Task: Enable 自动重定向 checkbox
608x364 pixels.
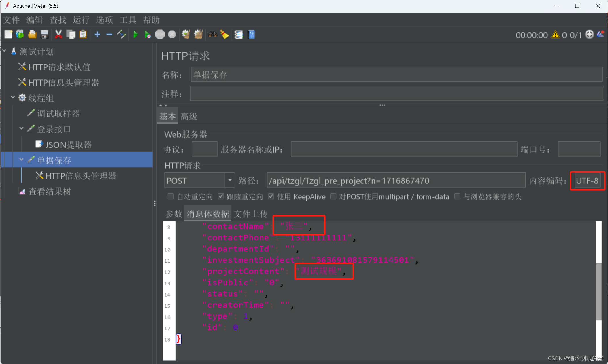Action: click(x=171, y=196)
